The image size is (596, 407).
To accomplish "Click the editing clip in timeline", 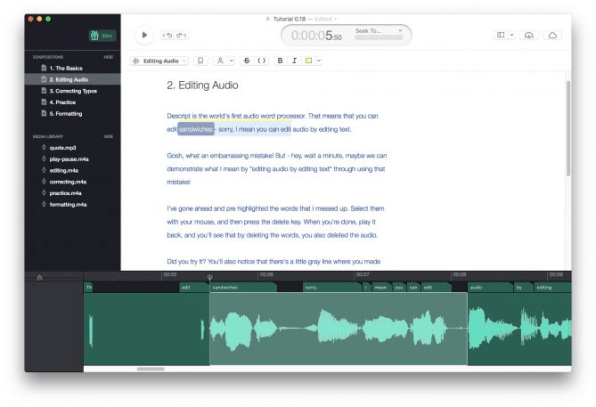I will pos(553,287).
